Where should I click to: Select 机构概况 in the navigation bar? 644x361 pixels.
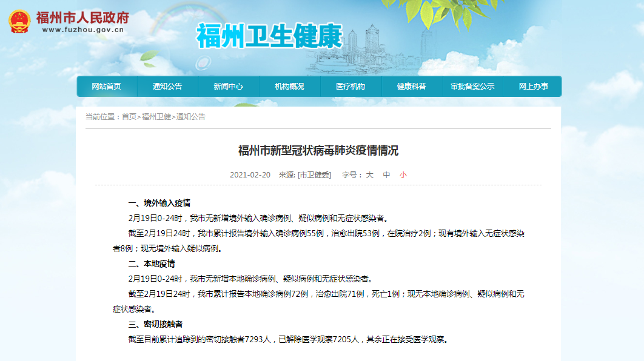pos(289,86)
